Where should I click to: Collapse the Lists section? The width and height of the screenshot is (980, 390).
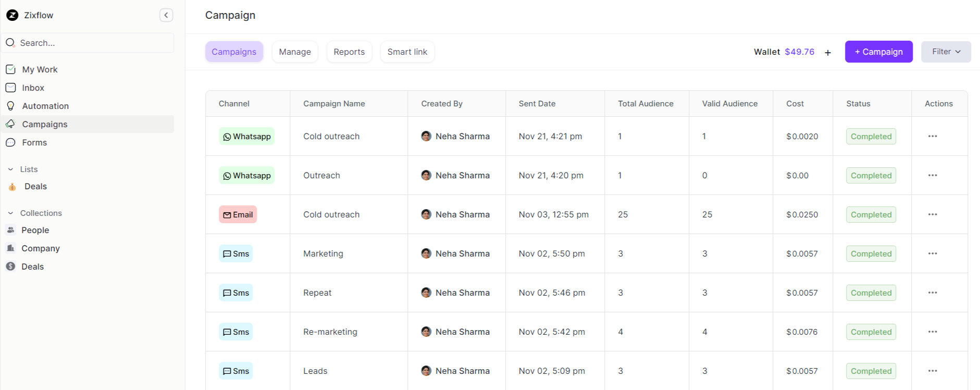10,169
